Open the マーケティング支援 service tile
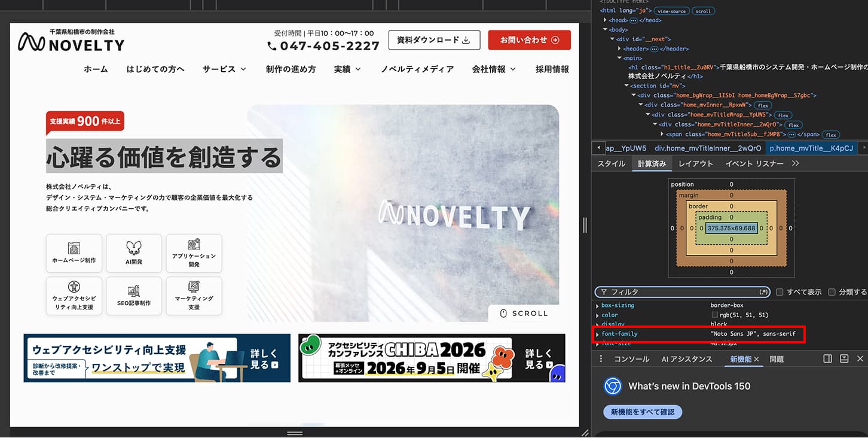Viewport: 868px width, 441px height. click(x=194, y=296)
